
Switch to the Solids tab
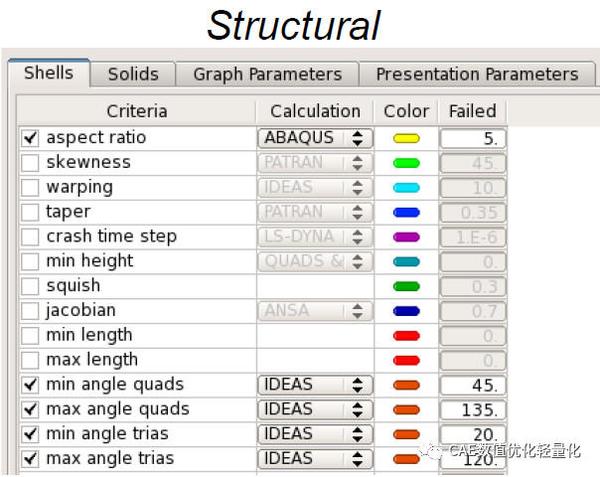pos(133,74)
